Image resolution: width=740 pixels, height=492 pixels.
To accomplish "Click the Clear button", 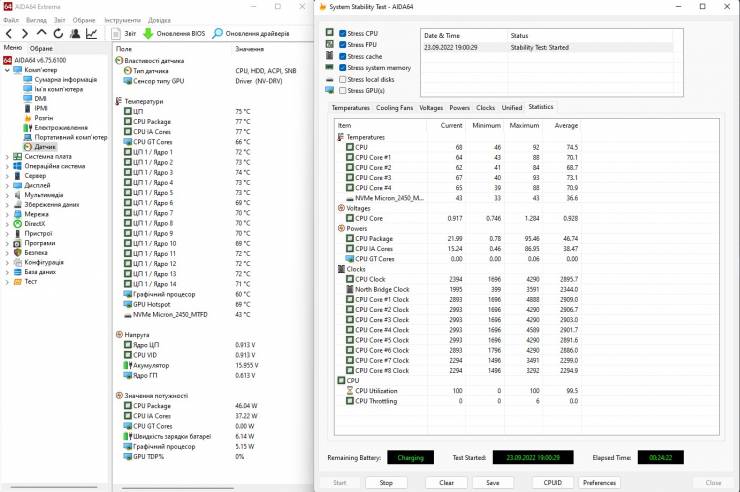I will pos(446,483).
